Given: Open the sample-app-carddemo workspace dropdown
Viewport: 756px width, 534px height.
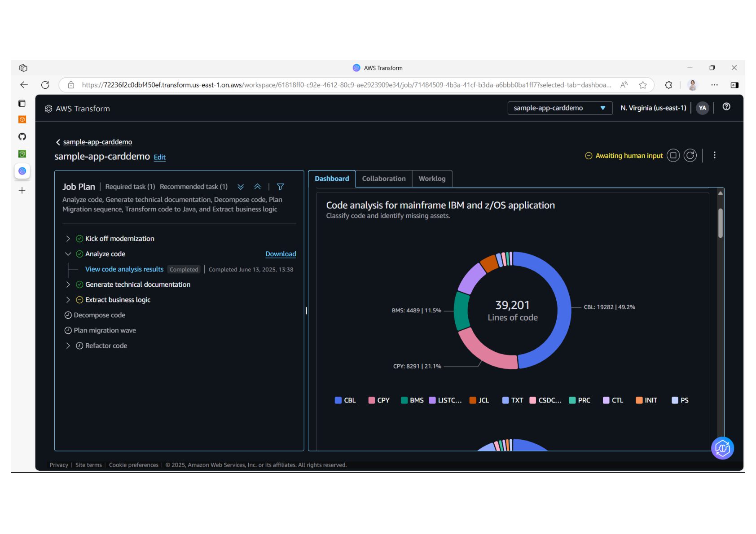Looking at the screenshot, I should point(560,108).
